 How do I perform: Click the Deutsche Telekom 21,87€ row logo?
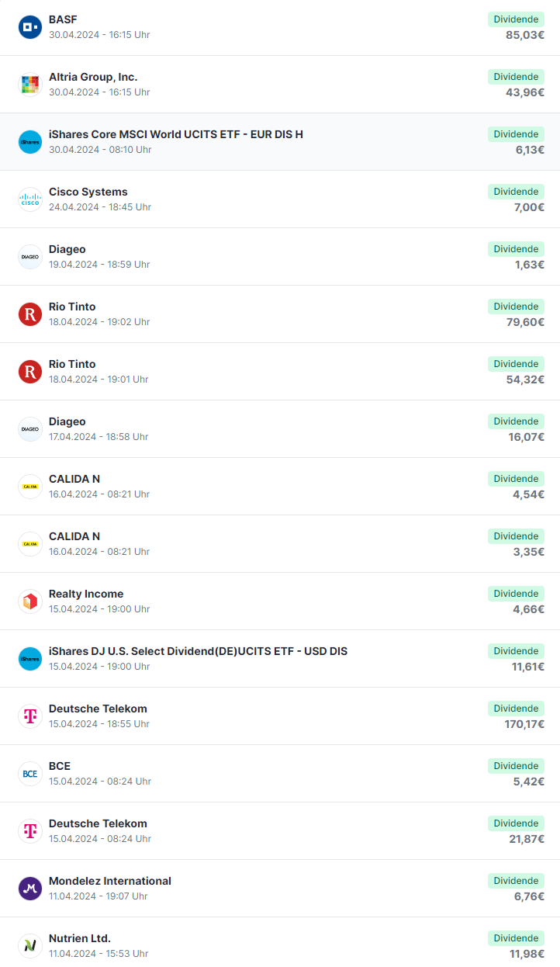click(x=30, y=831)
